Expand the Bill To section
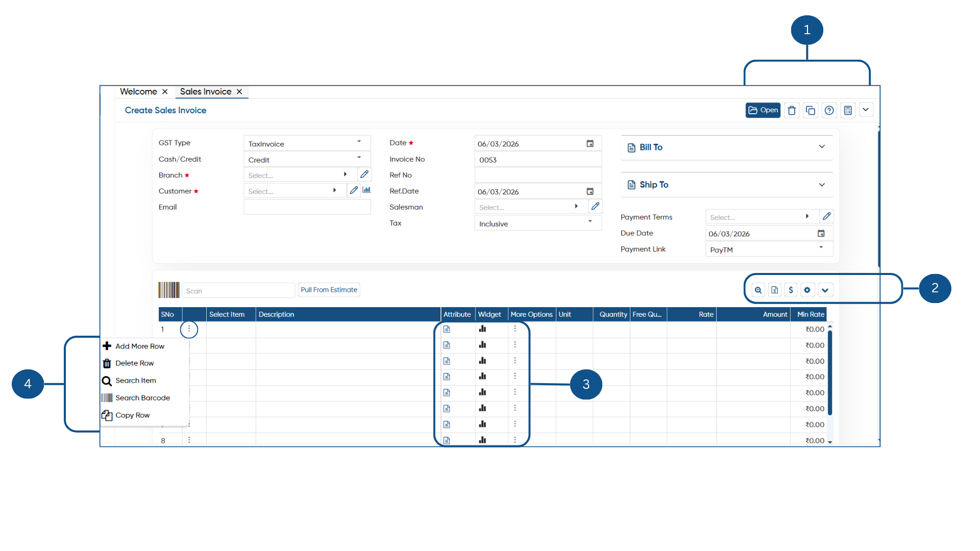The height and width of the screenshot is (551, 980). (x=727, y=147)
